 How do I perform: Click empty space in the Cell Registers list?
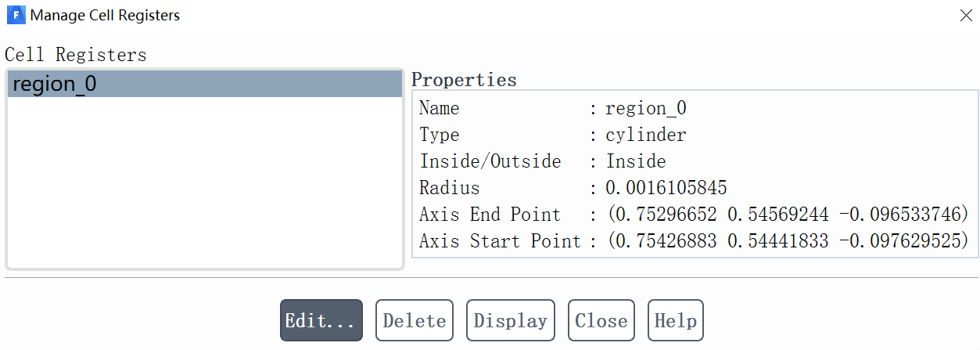click(x=203, y=188)
